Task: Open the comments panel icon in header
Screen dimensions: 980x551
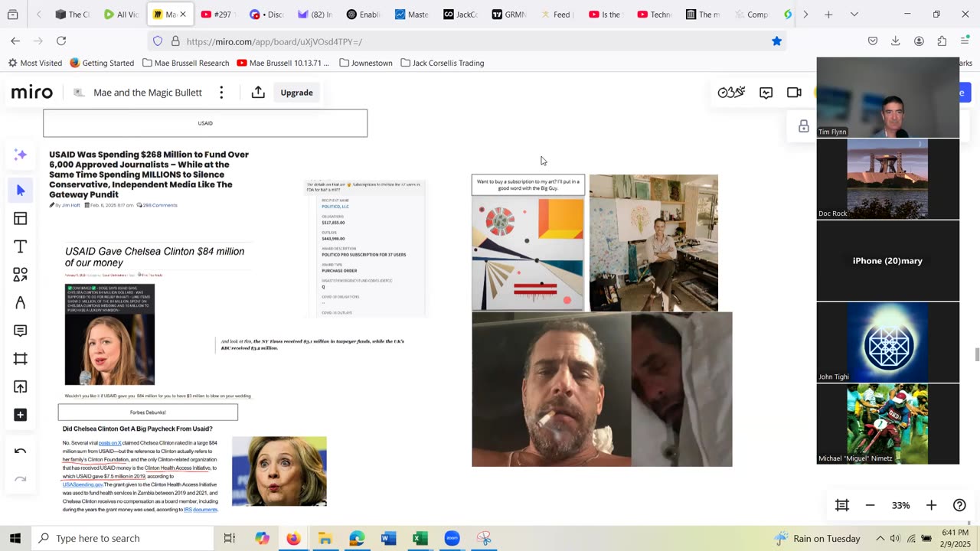Action: point(766,93)
